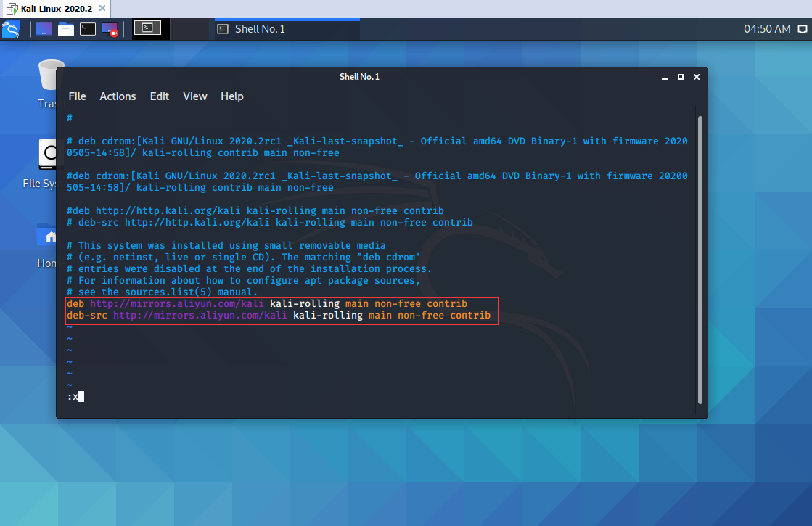Screen dimensions: 812x526
Task: Click the display icon beside the clock
Action: click(802, 29)
